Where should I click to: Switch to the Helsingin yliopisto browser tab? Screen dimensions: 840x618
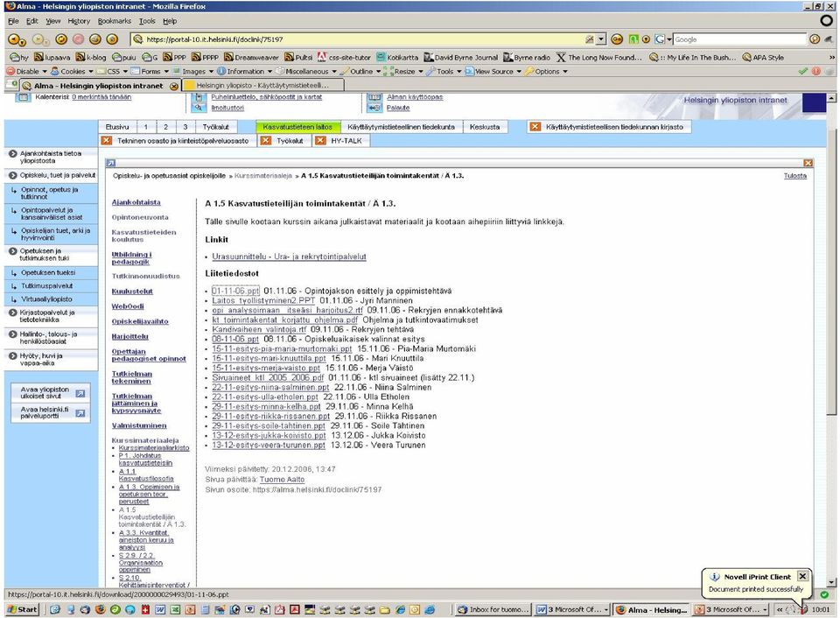pyautogui.click(x=262, y=85)
